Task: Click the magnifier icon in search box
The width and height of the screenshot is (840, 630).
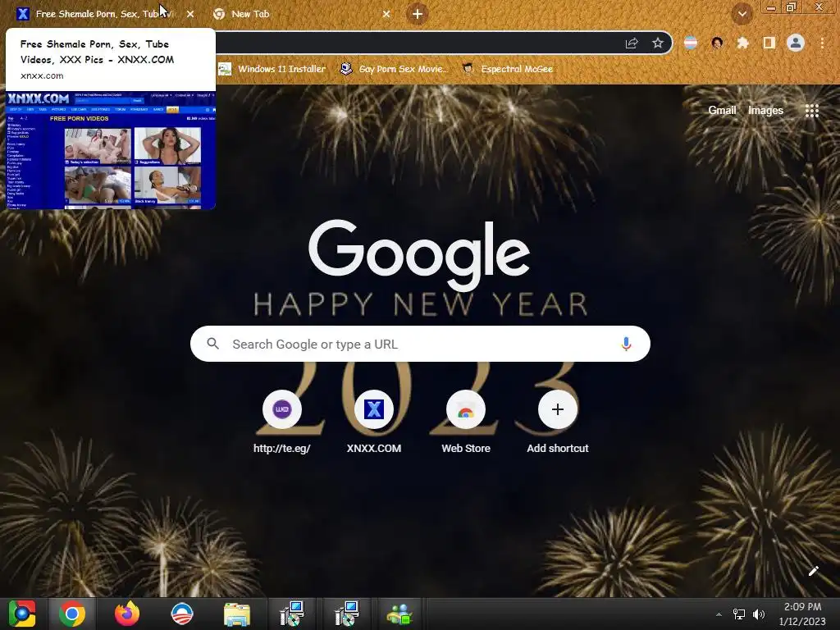Action: 212,344
